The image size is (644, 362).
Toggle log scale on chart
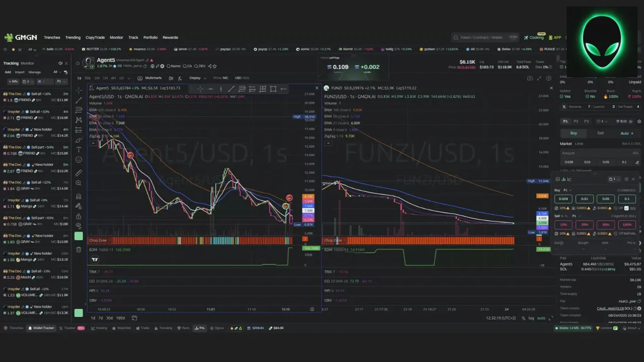pyautogui.click(x=531, y=318)
